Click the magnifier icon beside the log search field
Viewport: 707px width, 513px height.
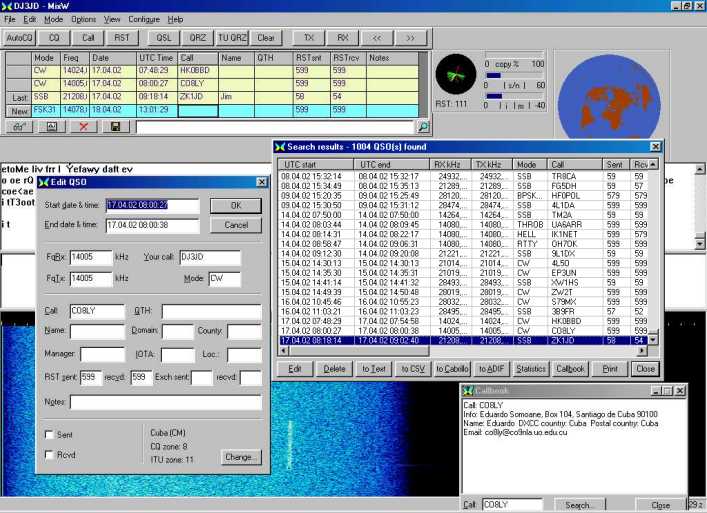pyautogui.click(x=423, y=127)
